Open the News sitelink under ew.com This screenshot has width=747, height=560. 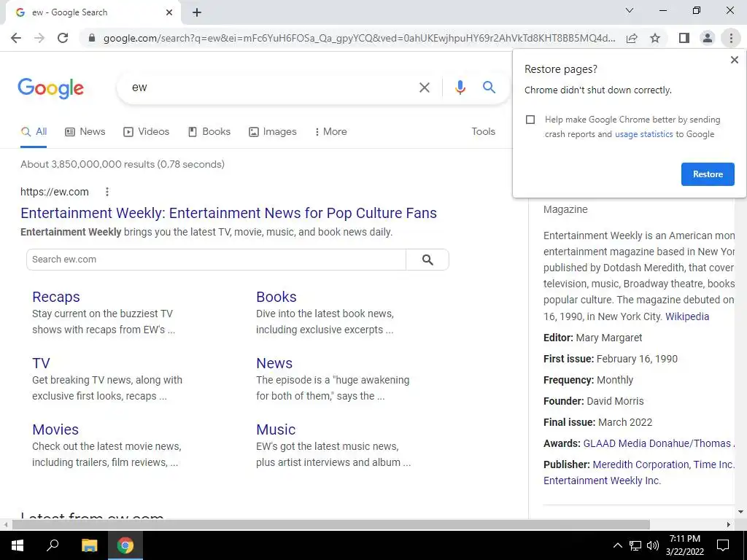tap(274, 363)
